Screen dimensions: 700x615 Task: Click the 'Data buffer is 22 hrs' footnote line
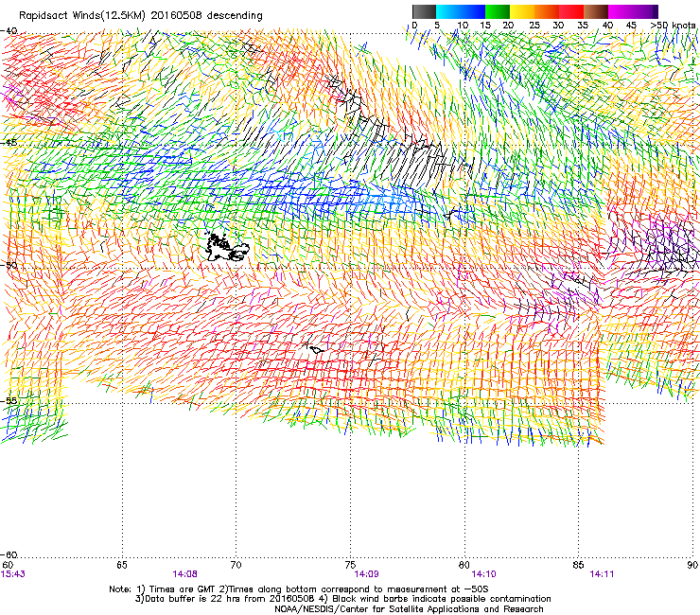click(x=342, y=599)
